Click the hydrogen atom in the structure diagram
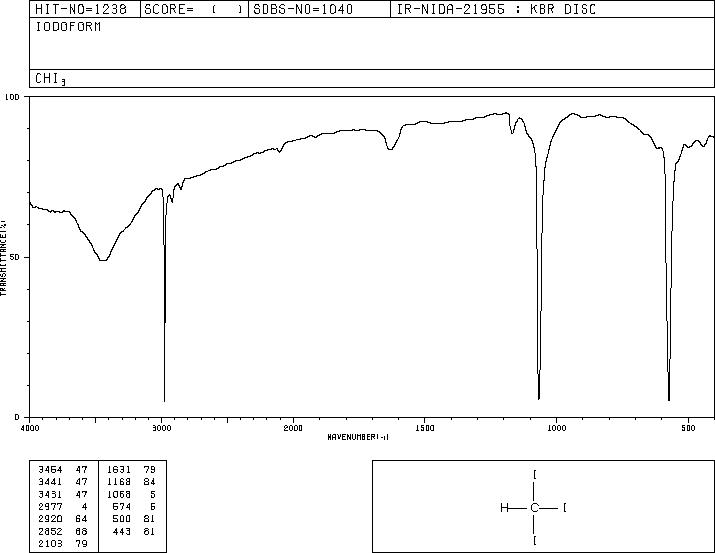Image resolution: width=715 pixels, height=553 pixels. [x=504, y=507]
